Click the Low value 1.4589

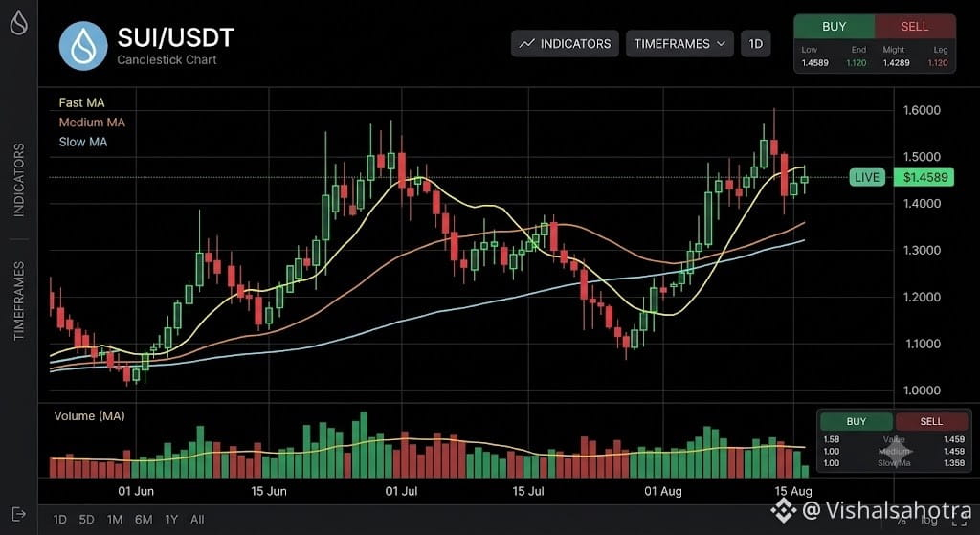(815, 62)
